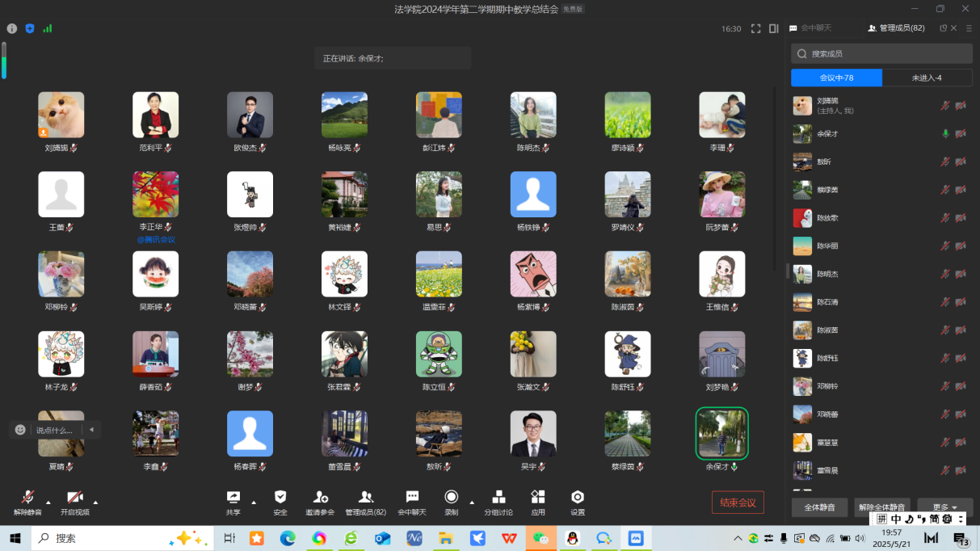The image size is (980, 551).
Task: Open the 共享 screen share tool
Action: tap(233, 498)
